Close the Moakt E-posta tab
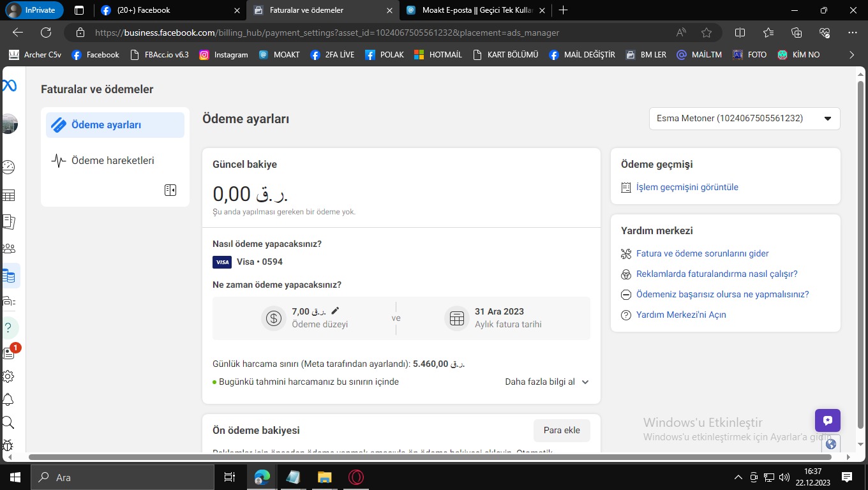Viewport: 868px width, 490px height. tap(542, 10)
